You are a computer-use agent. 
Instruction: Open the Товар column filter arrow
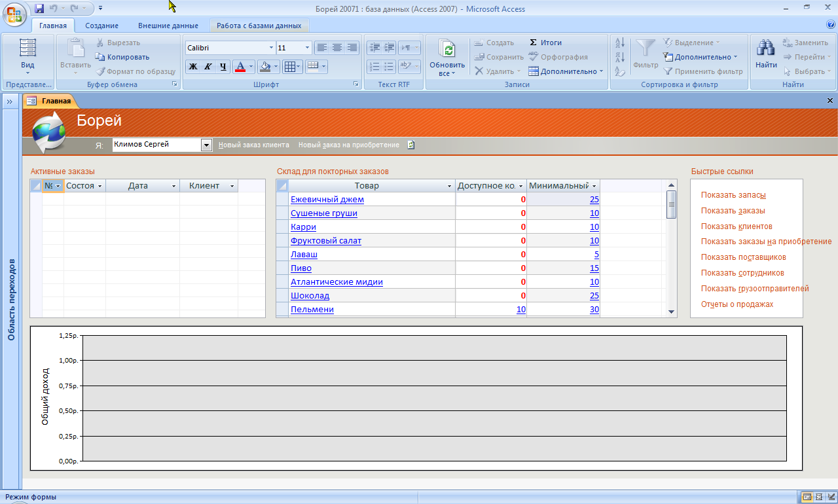448,186
